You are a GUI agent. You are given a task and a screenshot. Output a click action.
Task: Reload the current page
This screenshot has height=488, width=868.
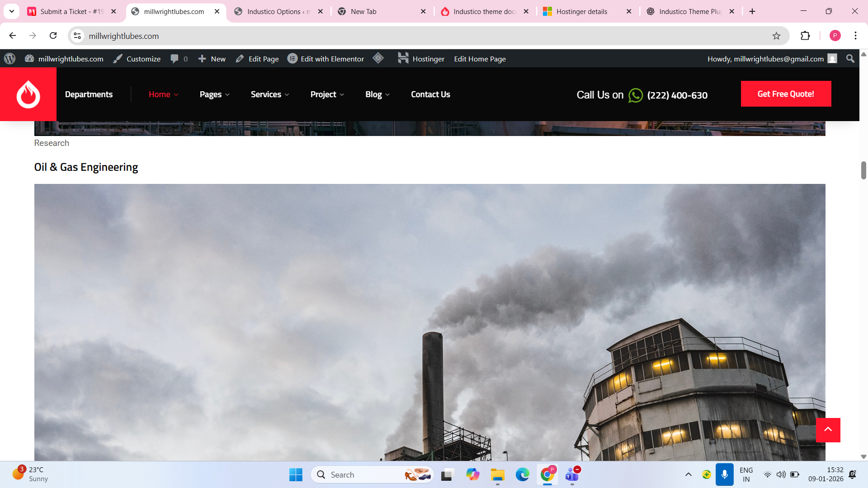click(53, 36)
